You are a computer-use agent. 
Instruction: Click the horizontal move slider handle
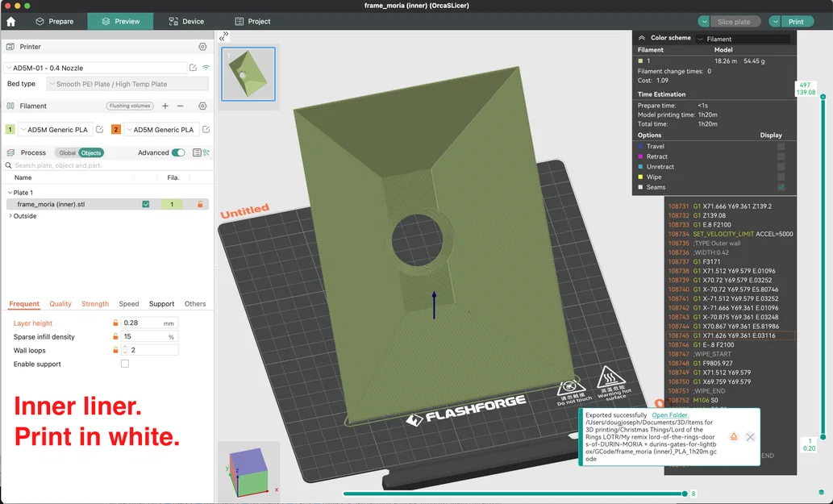(x=685, y=494)
